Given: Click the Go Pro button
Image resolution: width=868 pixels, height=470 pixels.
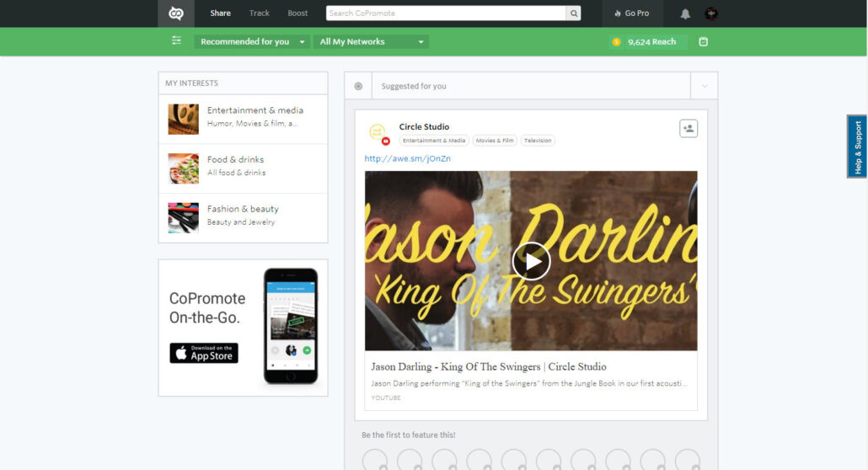Looking at the screenshot, I should 632,13.
